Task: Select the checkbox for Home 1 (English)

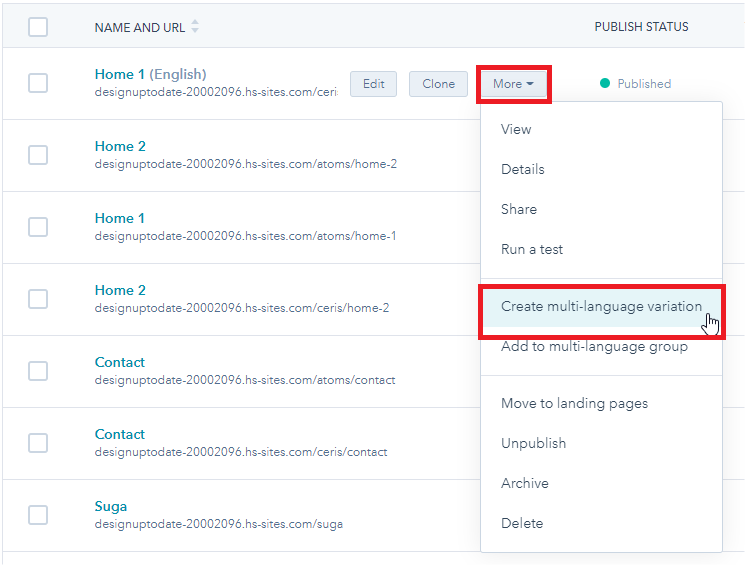Action: pos(38,83)
